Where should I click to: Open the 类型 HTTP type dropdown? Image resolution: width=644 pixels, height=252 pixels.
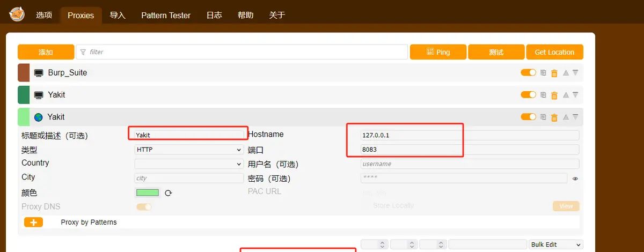tap(188, 150)
